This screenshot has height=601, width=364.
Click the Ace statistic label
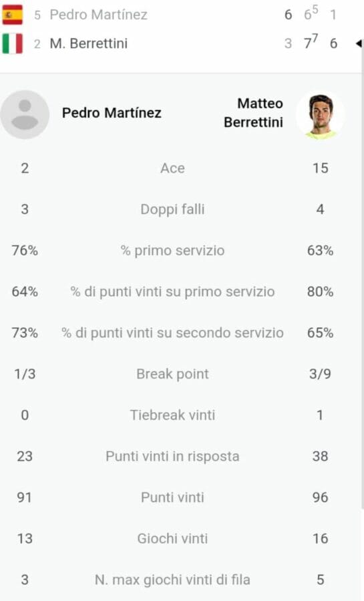point(172,168)
